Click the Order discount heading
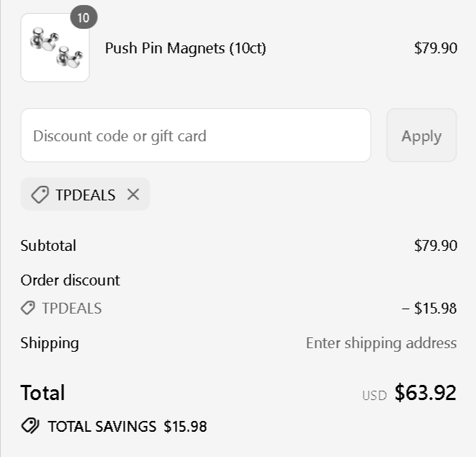Image resolution: width=476 pixels, height=457 pixels. [70, 280]
